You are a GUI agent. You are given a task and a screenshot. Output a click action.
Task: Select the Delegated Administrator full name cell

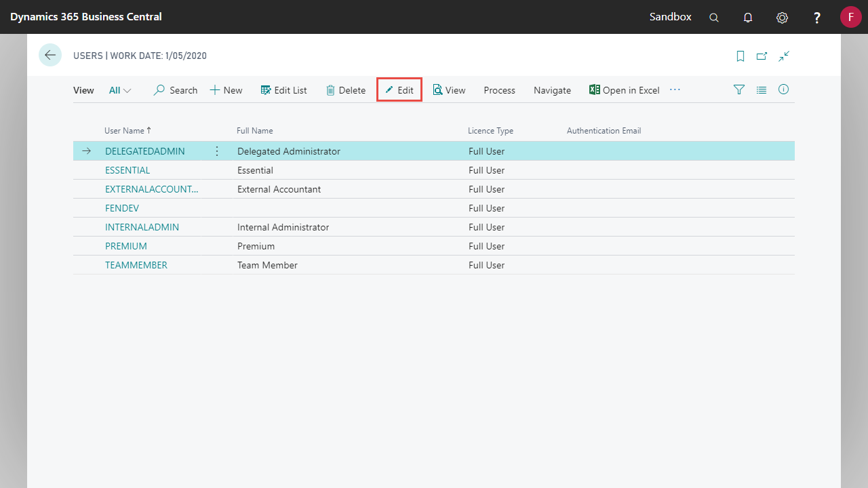(x=289, y=151)
